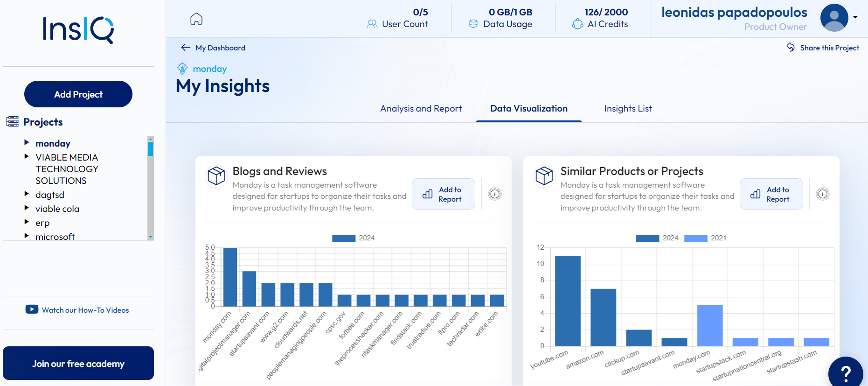Click the InsIQ logo
868x386 pixels.
[x=78, y=30]
